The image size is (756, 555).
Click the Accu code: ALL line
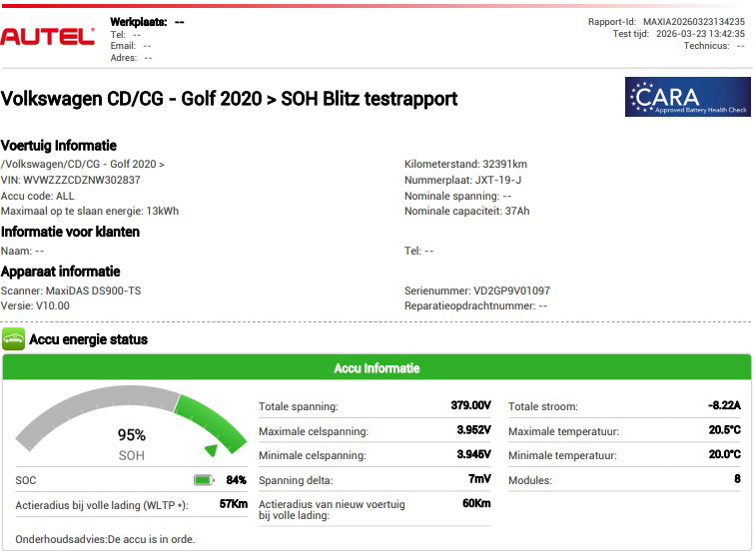38,196
